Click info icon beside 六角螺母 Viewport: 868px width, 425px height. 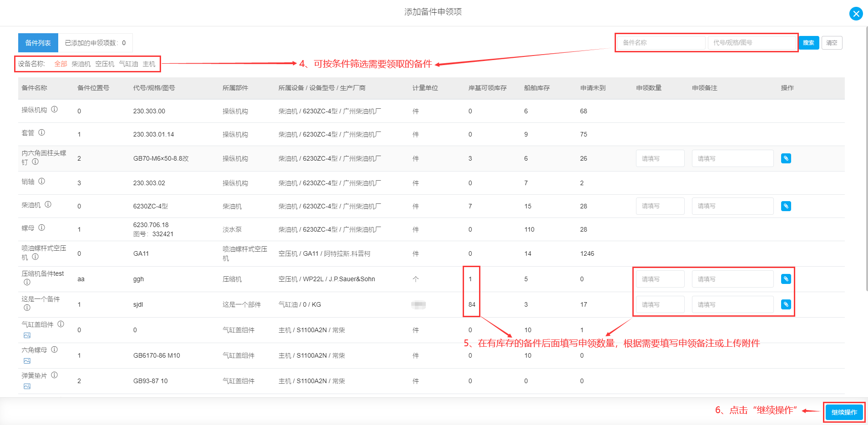coord(55,349)
